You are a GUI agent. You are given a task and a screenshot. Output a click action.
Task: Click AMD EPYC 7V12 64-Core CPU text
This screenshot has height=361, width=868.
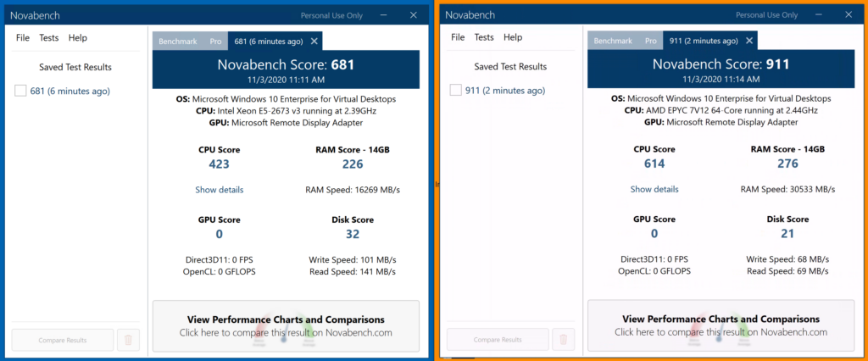click(x=721, y=111)
